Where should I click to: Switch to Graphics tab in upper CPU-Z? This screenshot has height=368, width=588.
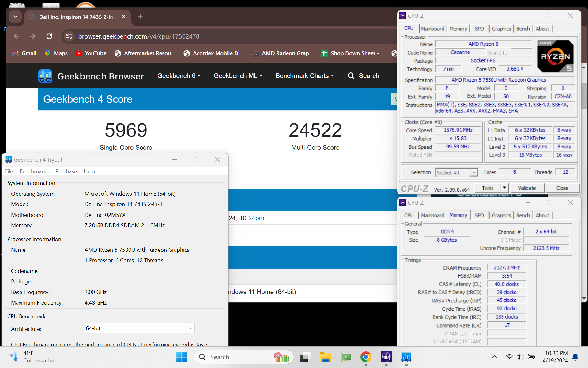pyautogui.click(x=501, y=29)
